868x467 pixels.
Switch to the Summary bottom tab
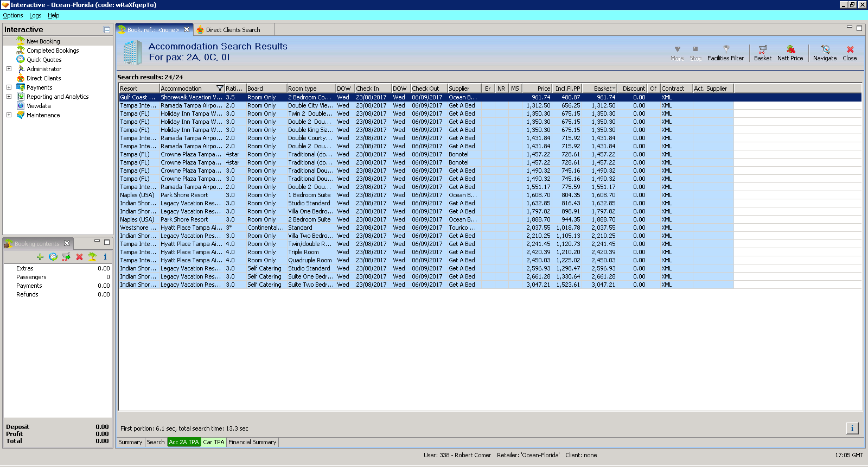pyautogui.click(x=130, y=442)
